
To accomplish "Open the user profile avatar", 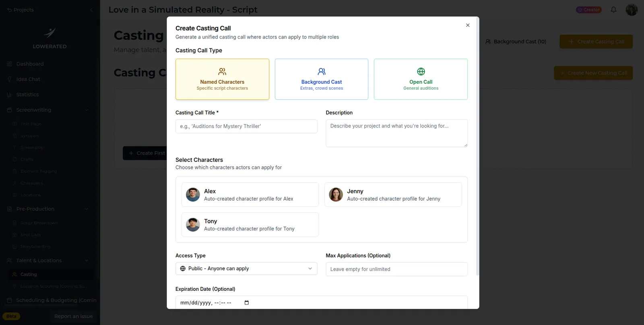I will pos(632,10).
